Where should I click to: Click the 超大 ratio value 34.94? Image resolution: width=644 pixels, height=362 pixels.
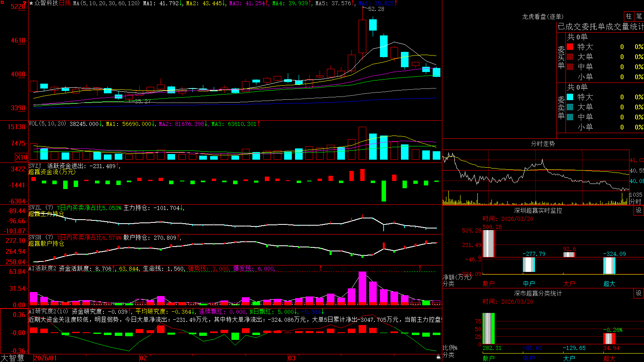[611, 348]
